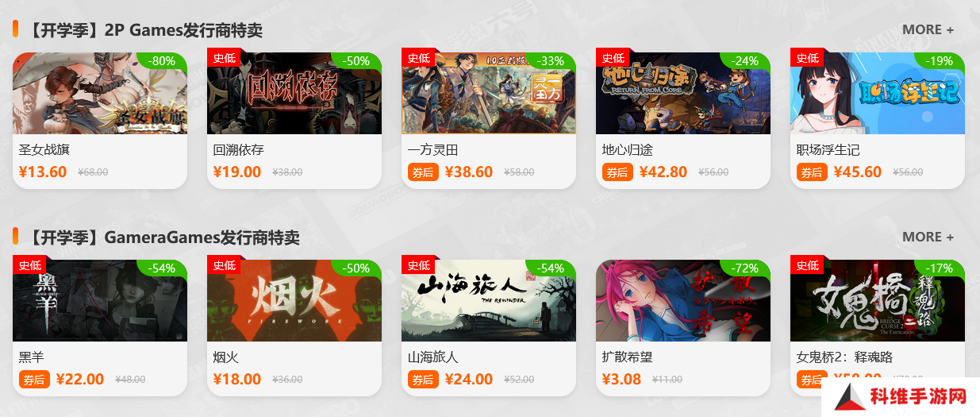
Task: Click 史低 badge on 烟火 card
Action: (x=225, y=265)
